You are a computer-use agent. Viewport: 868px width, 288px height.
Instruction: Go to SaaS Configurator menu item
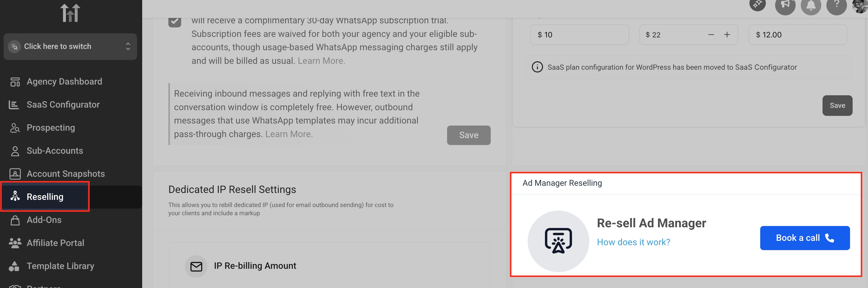coord(63,105)
